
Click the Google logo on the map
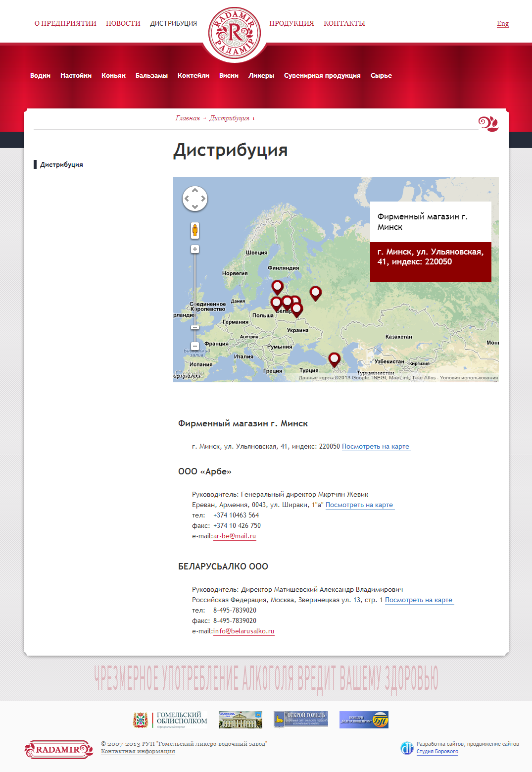click(x=189, y=374)
